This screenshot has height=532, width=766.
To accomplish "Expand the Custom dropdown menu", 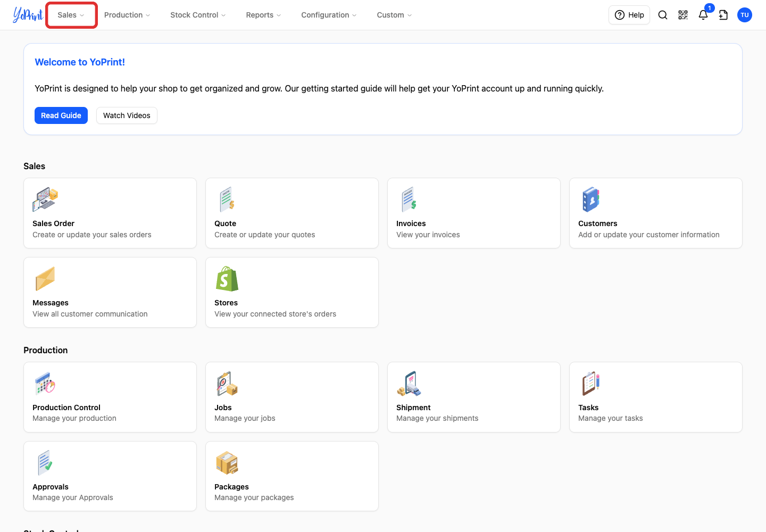I will [394, 15].
